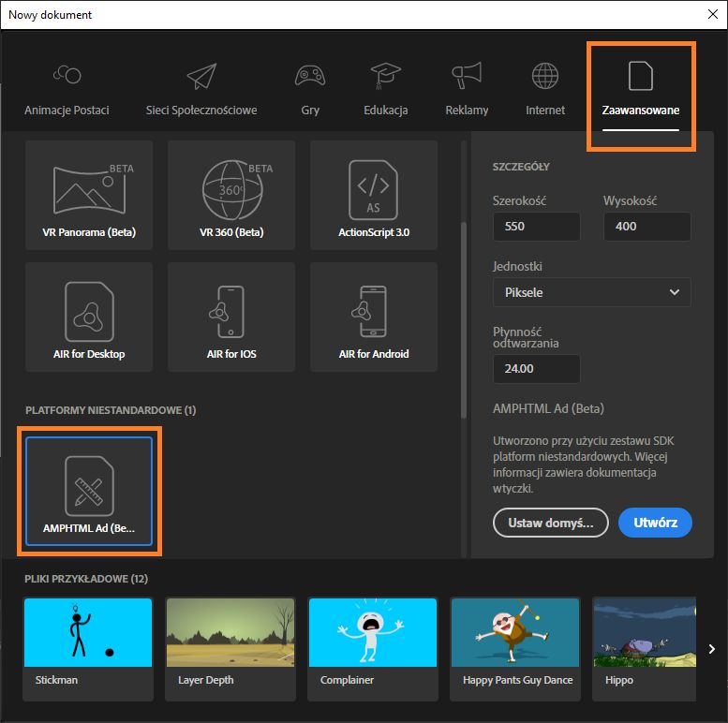This screenshot has height=723, width=728.
Task: Open the Hippo sample file
Action: coord(645,649)
